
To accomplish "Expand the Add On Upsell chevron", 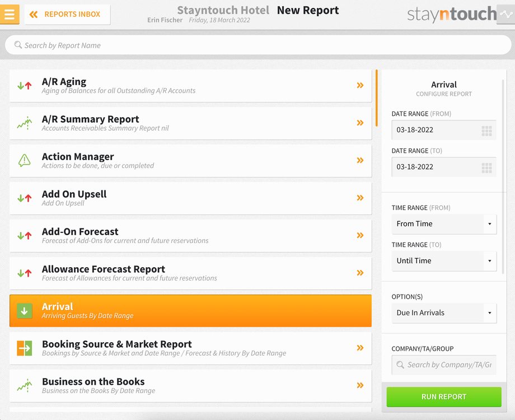I will click(360, 198).
